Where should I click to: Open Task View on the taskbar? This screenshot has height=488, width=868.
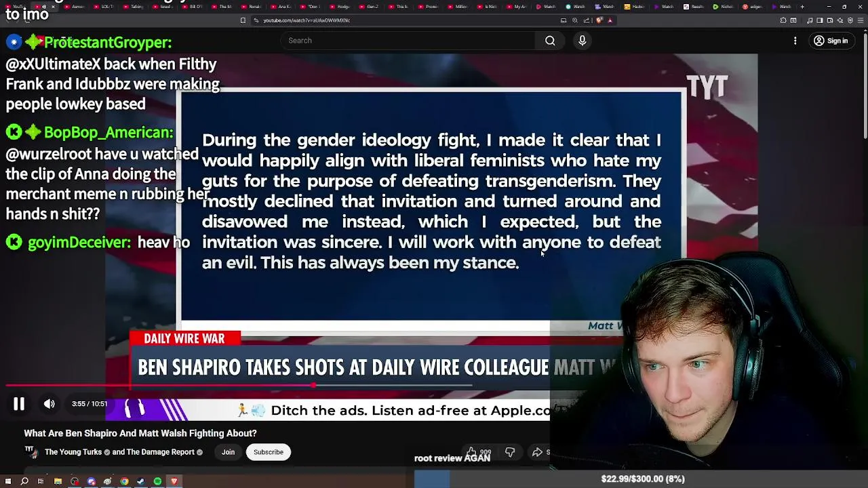[41, 481]
